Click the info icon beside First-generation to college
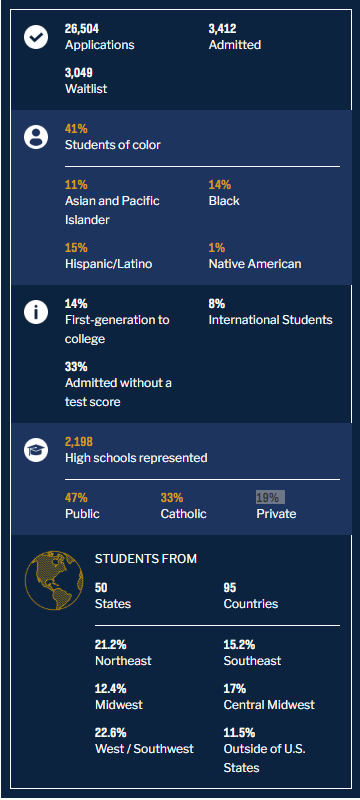 pos(36,312)
